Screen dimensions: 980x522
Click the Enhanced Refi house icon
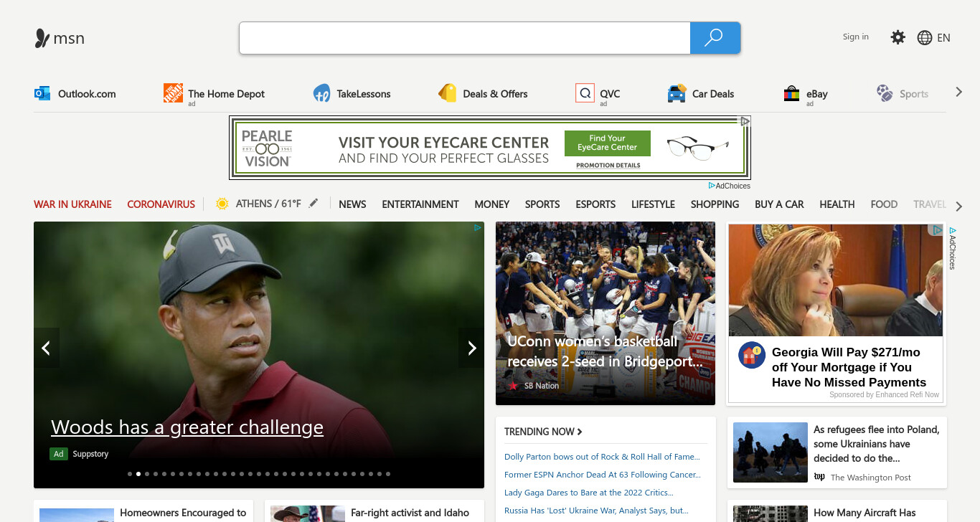(x=752, y=355)
